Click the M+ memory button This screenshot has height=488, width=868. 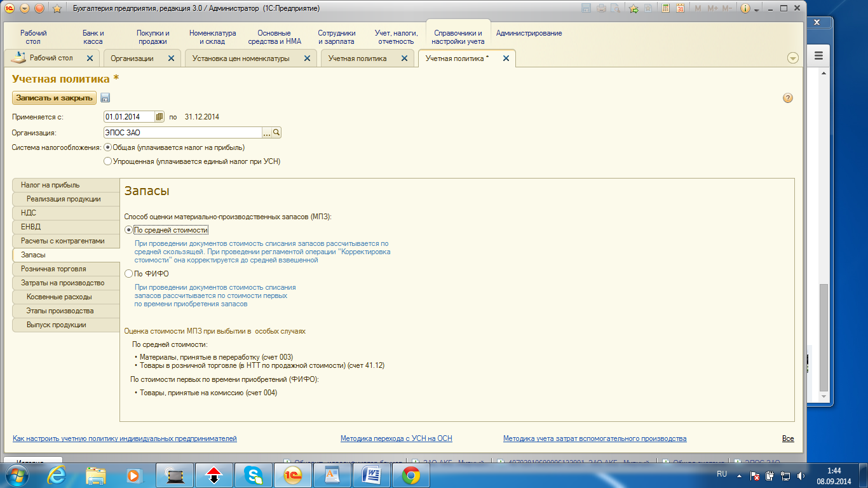pyautogui.click(x=712, y=8)
